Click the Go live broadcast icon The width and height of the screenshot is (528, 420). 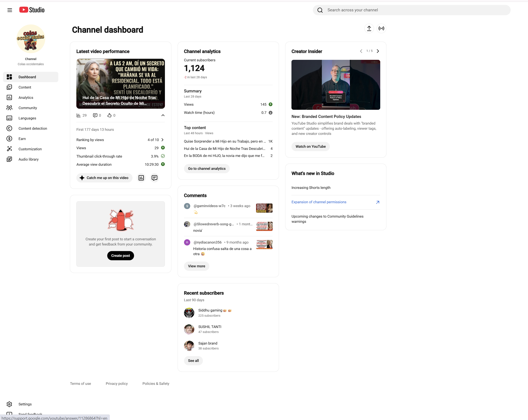point(381,28)
